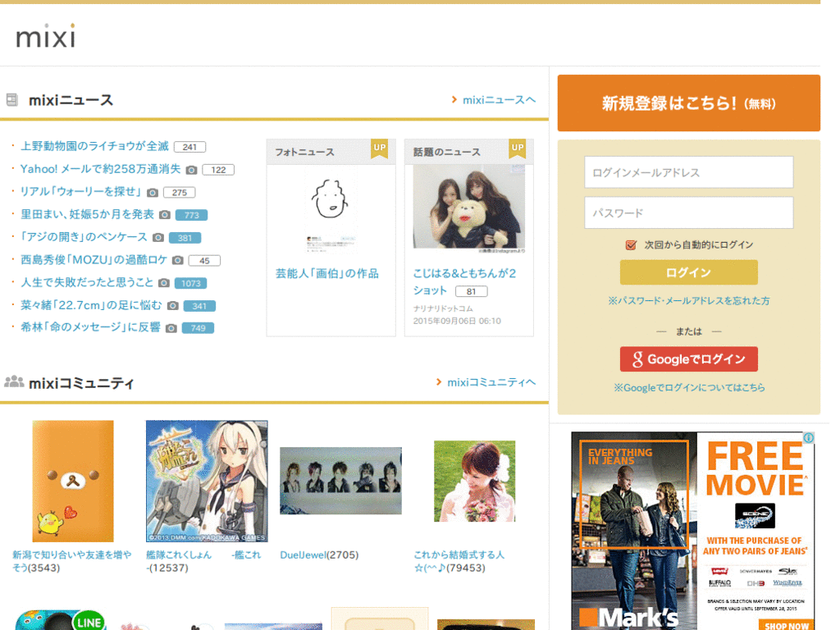
Task: Open リアル「ウォーリーを探せ」 news
Action: tap(81, 192)
